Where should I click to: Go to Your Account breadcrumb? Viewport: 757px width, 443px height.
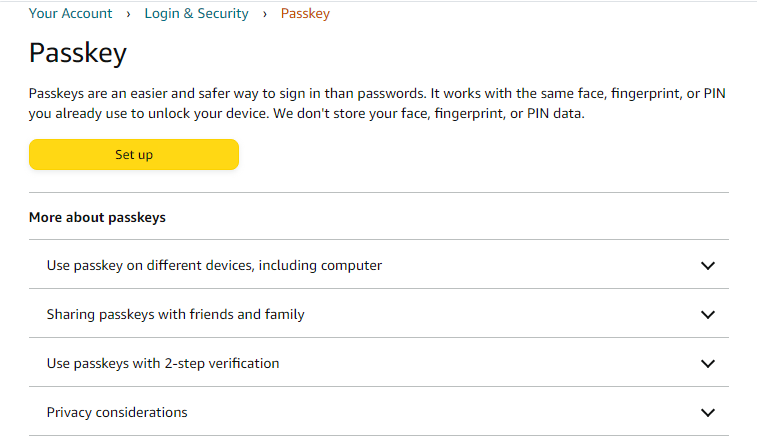click(72, 14)
